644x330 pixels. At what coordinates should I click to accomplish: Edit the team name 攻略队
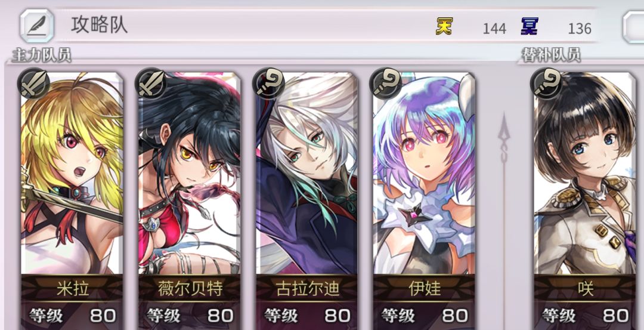(x=100, y=26)
